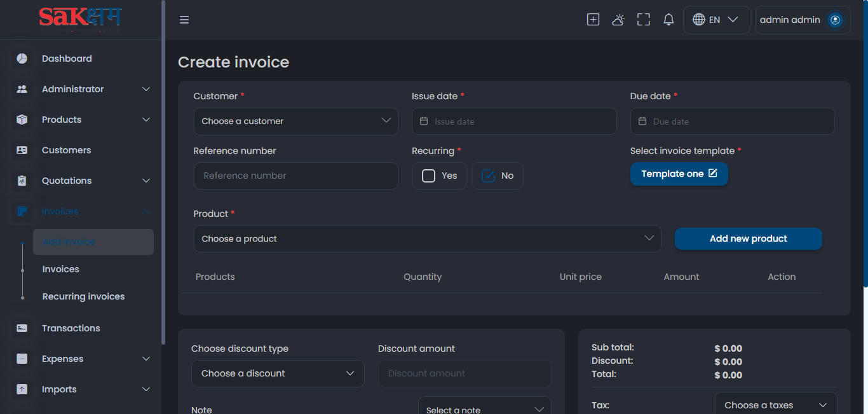The image size is (868, 414).
Task: Toggle the theme using the weather icon
Action: [618, 19]
